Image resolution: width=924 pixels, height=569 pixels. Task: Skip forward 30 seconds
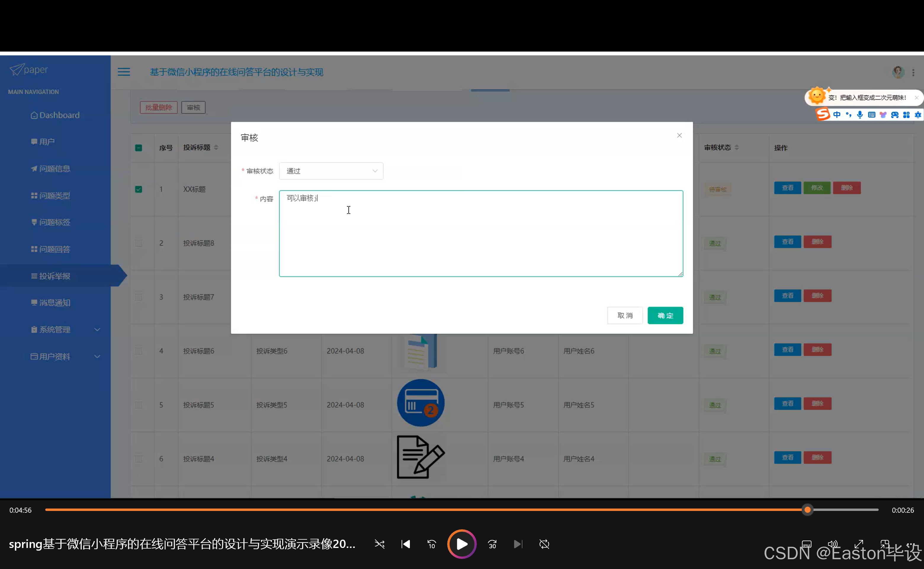click(x=492, y=544)
